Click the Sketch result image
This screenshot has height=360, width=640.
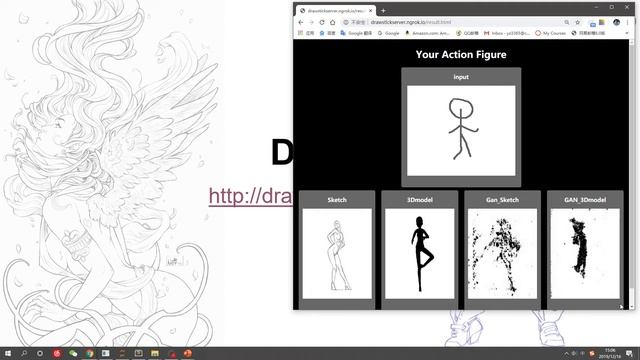point(337,253)
